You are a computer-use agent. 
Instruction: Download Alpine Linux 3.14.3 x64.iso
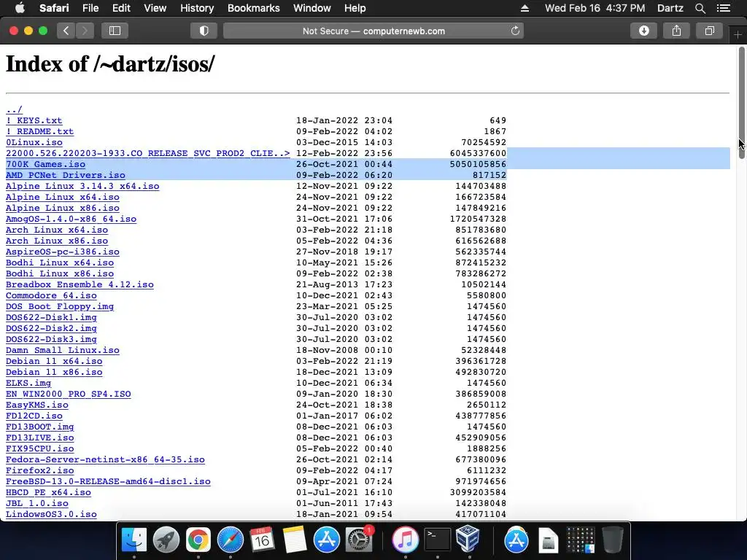(x=82, y=186)
